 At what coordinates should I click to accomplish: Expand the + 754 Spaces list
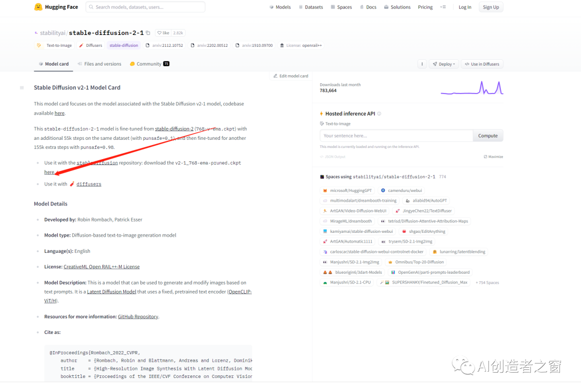pos(487,283)
